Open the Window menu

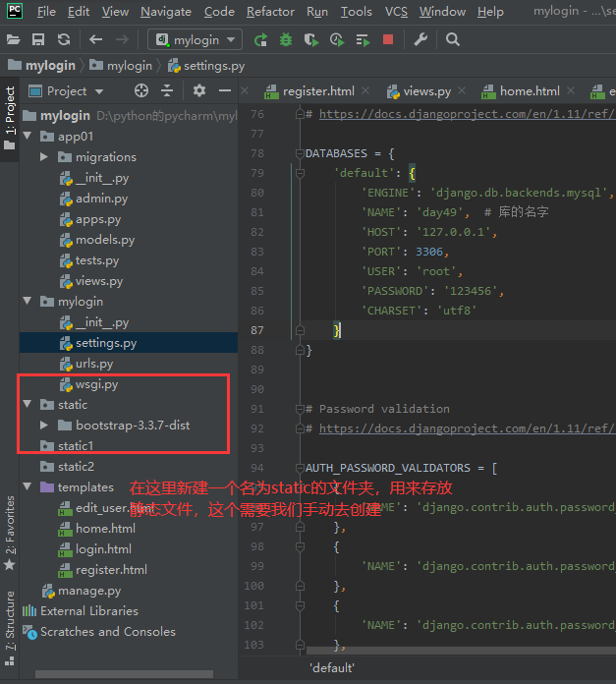click(x=442, y=12)
